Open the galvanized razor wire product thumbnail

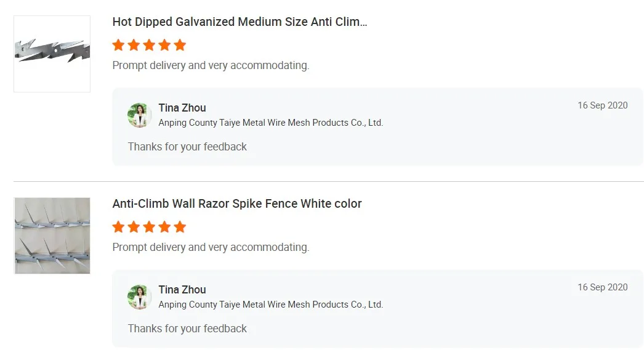pos(52,54)
